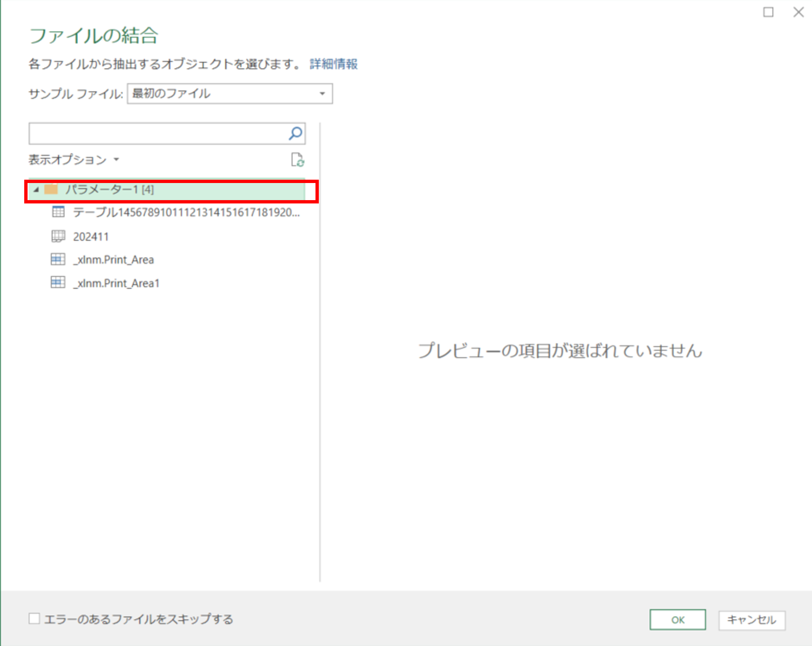
Task: Click the table icon beside テーブル1456789...
Action: 58,212
